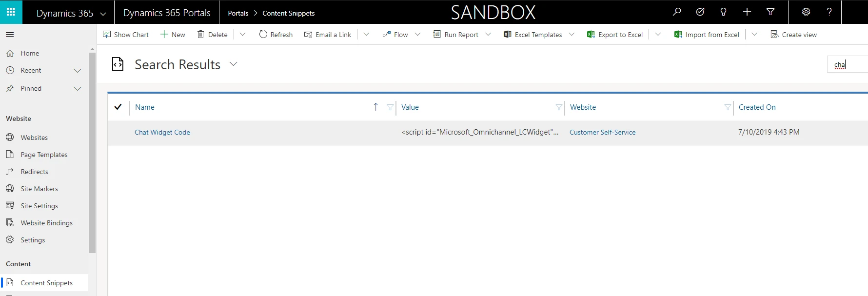Click Email a Link
The image size is (868, 296).
click(x=328, y=35)
